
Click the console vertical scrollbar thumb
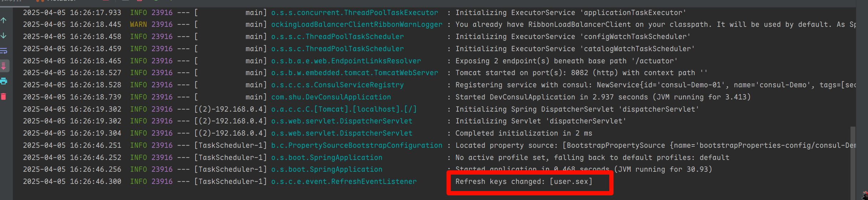[853, 161]
